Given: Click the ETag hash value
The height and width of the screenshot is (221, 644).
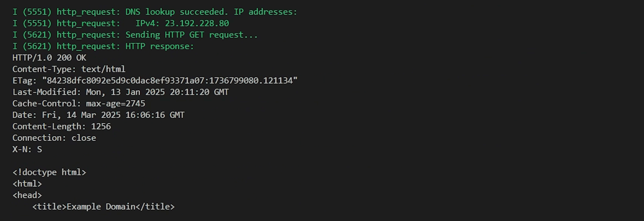Looking at the screenshot, I should tap(170, 81).
